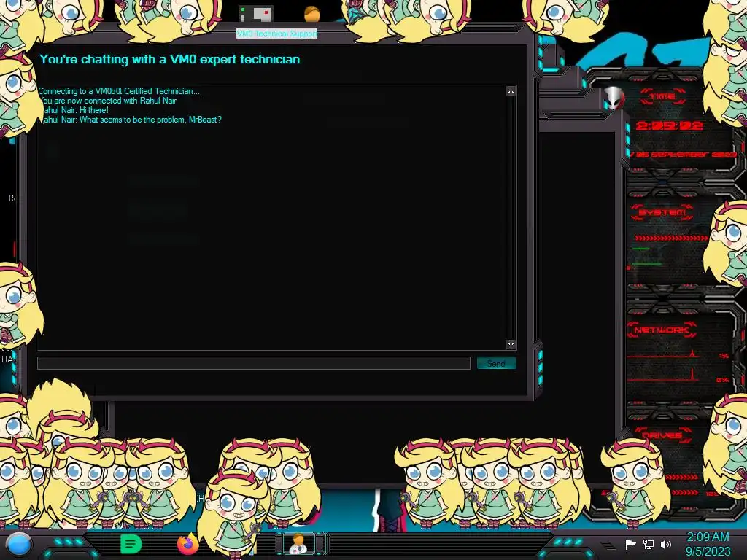Click the DRIVES widget header
Viewport: 747px width, 560px height.
[x=662, y=435]
